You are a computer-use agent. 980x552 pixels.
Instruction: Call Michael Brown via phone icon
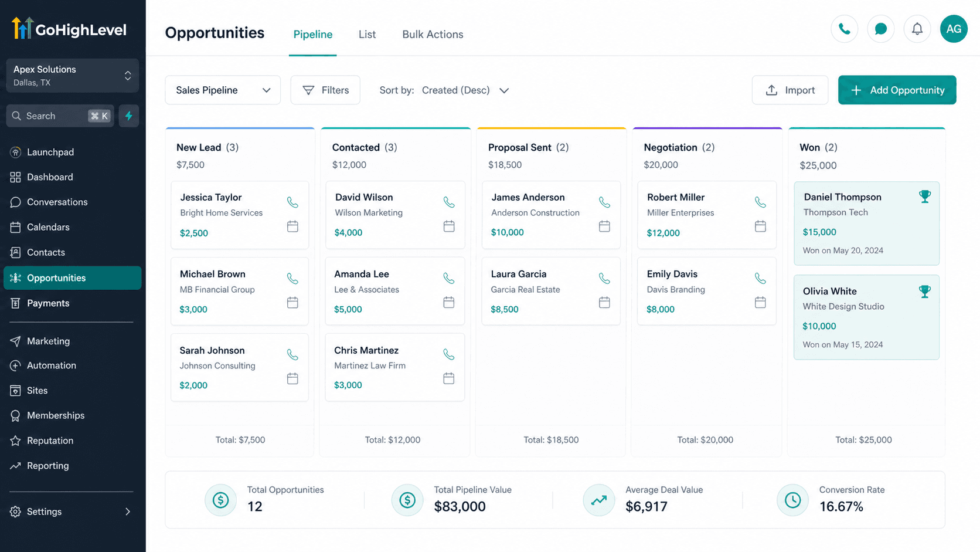[292, 279]
